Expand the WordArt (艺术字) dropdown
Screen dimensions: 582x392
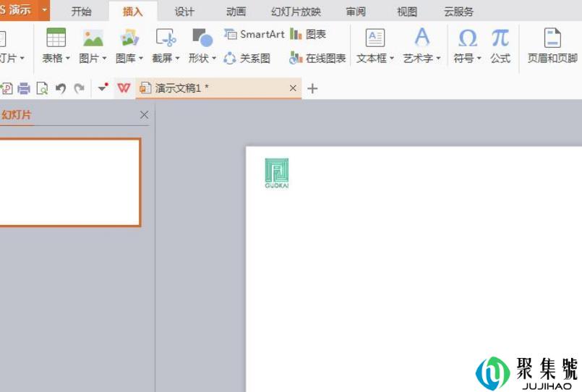[x=438, y=59]
